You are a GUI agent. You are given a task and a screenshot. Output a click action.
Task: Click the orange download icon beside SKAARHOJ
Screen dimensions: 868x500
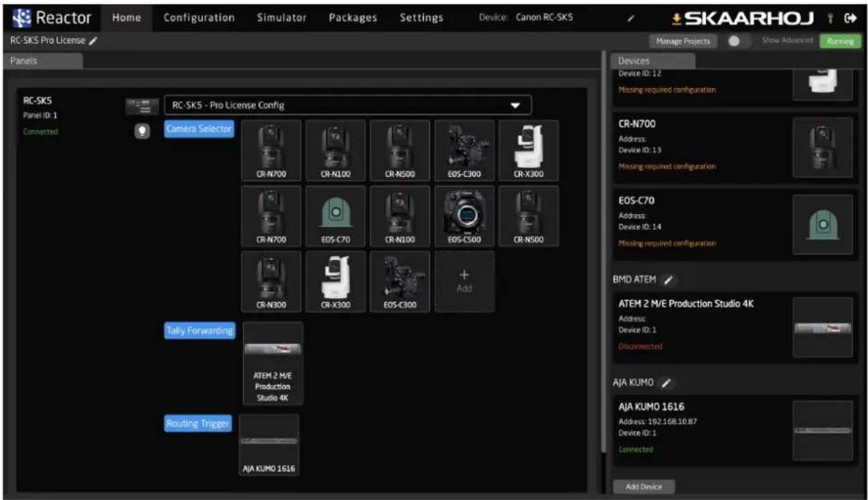[x=676, y=18]
